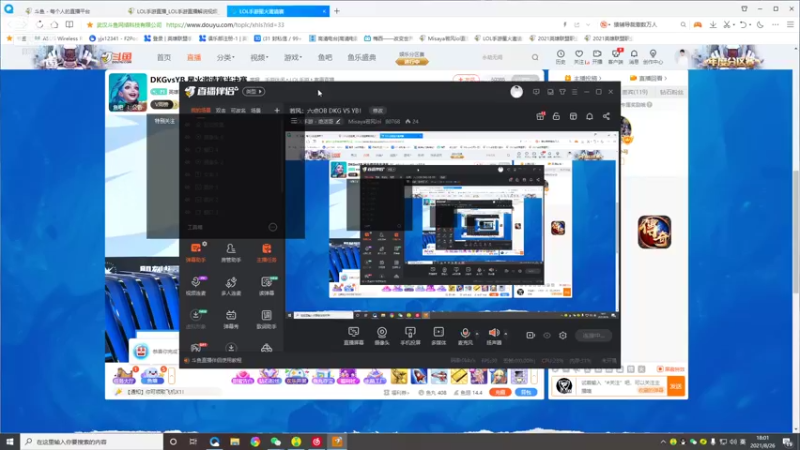Add a 手机投屏 phone mirroring source
The image size is (800, 450).
pos(410,336)
